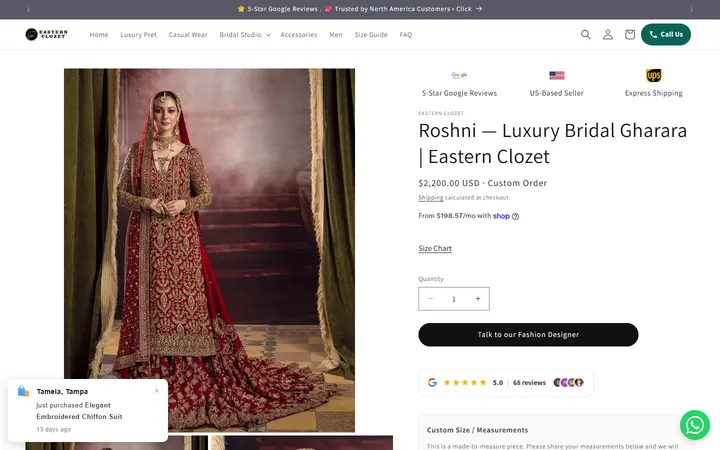The height and width of the screenshot is (450, 720).
Task: Click the shopping bag icon in purchase popup
Action: 23,391
